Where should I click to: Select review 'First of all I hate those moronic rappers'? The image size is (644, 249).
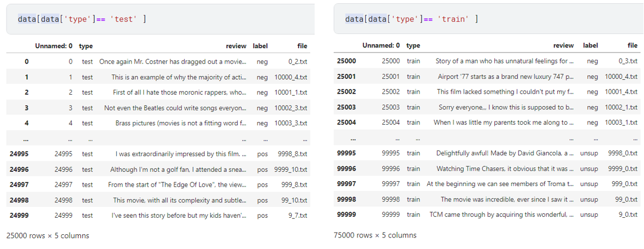tap(180, 92)
